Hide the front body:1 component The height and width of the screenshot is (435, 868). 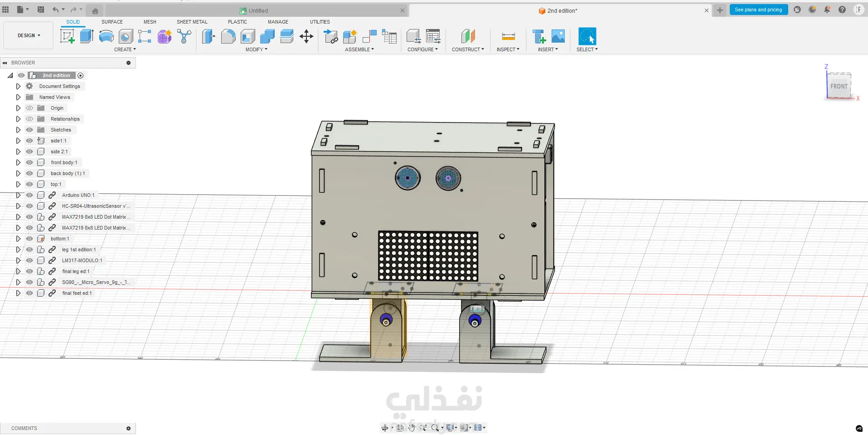[29, 162]
